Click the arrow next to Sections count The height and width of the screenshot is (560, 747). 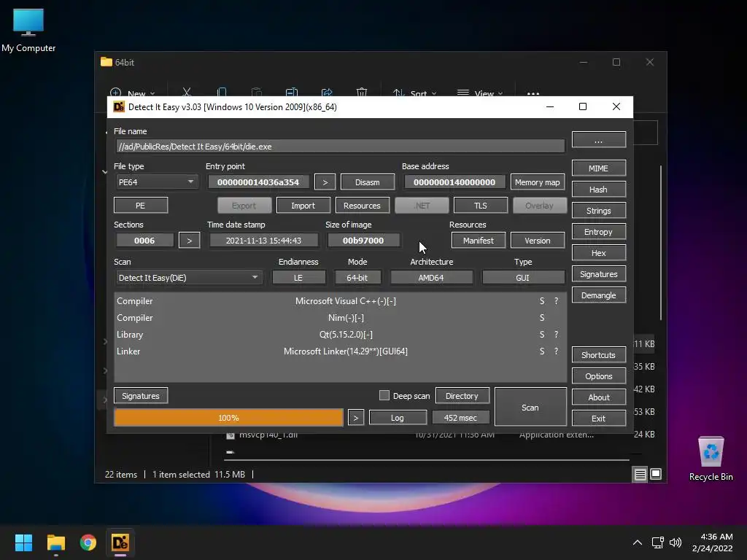click(189, 241)
